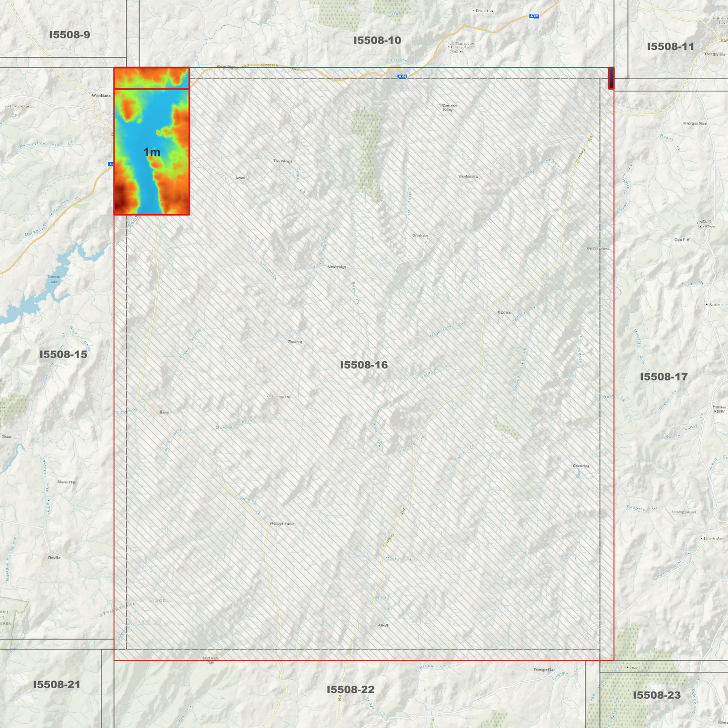Click the small elevation strip above the 1m thumbnail
728x728 pixels.
point(152,78)
